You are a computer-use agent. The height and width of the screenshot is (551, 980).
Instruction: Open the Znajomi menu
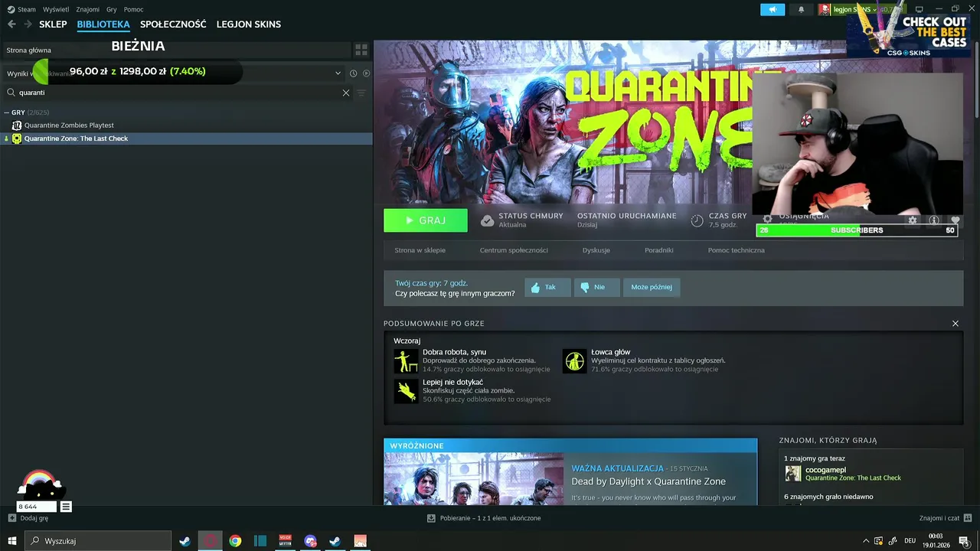tap(88, 9)
